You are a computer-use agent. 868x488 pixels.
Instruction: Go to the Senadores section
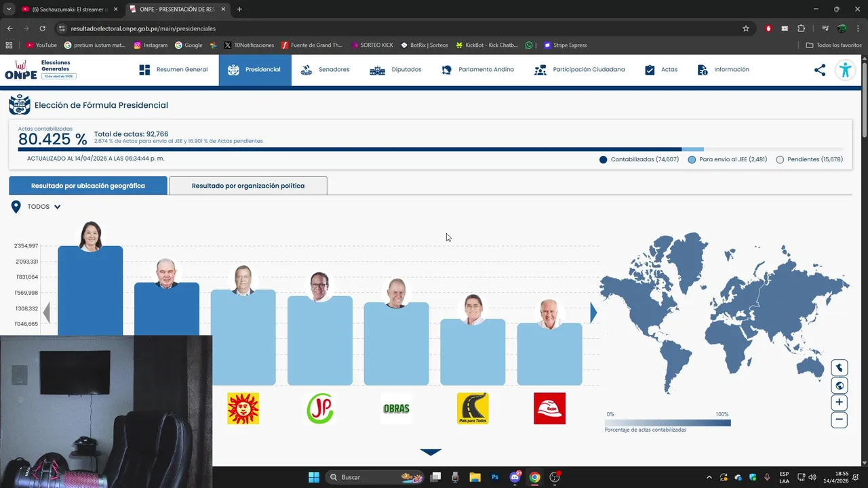pos(325,70)
